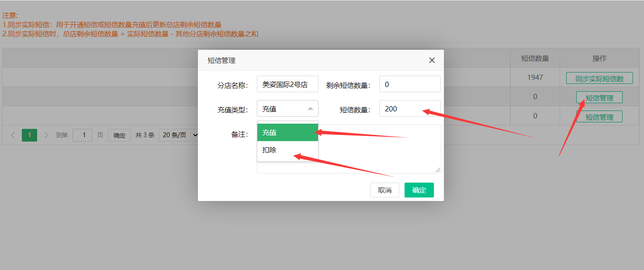The image size is (644, 270).
Task: Click the page jump number input
Action: pos(82,135)
